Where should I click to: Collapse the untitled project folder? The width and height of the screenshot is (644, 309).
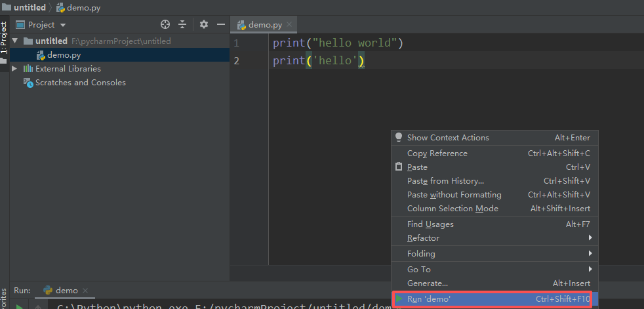coord(15,41)
